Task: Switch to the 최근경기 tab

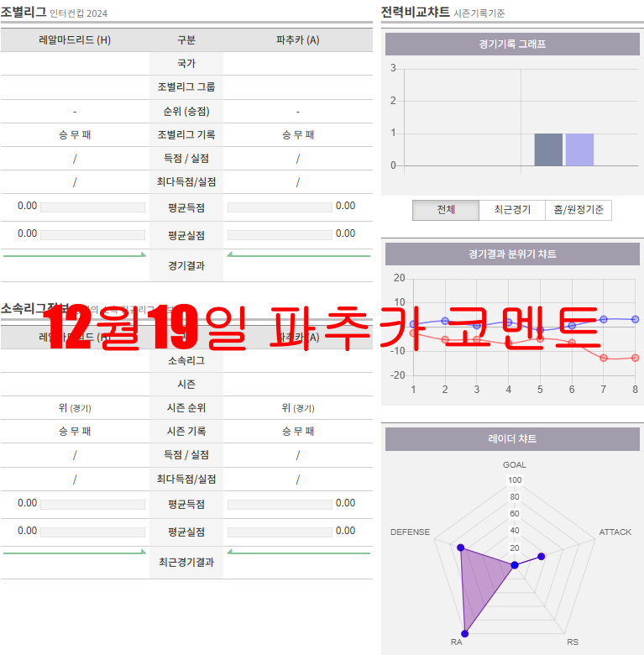Action: coord(511,210)
